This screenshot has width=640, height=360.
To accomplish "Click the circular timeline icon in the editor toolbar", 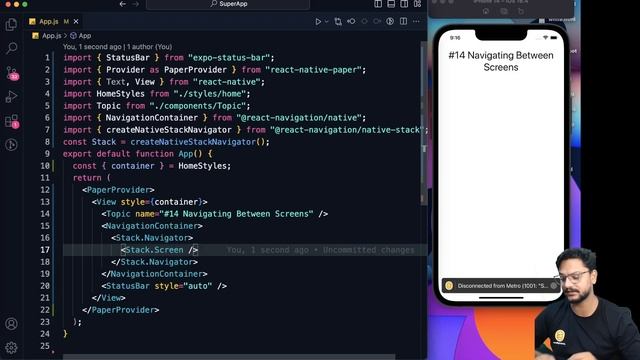I will point(390,21).
